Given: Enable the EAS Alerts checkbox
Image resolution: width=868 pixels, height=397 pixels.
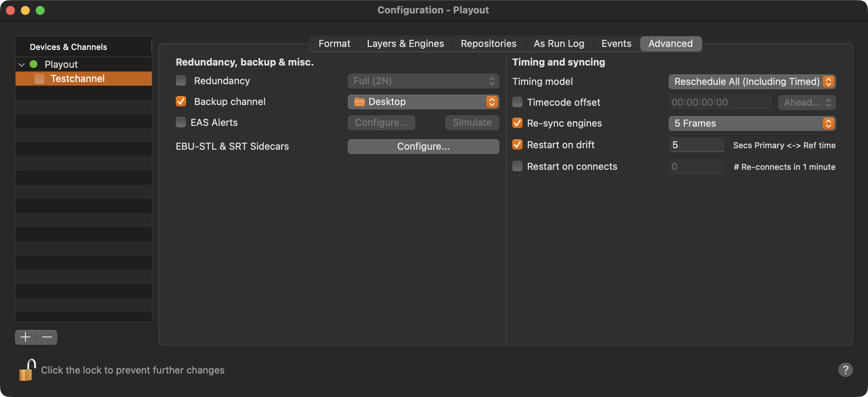Looking at the screenshot, I should pyautogui.click(x=181, y=122).
